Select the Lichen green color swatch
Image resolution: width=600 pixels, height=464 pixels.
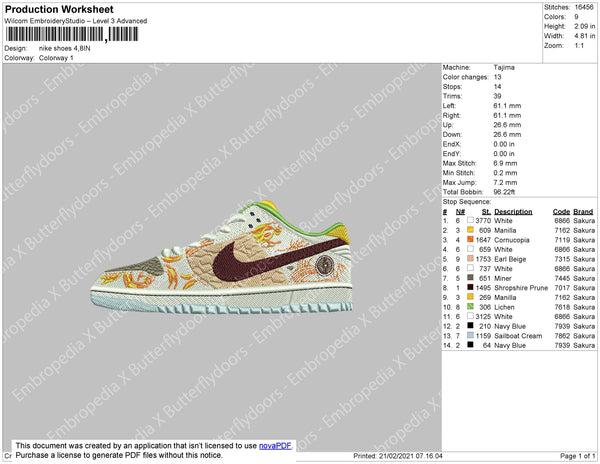pos(470,306)
